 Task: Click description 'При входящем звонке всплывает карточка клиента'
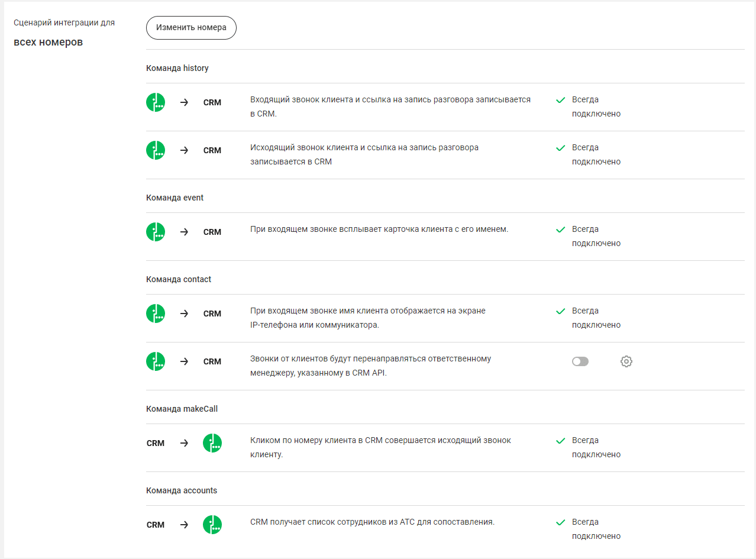[379, 230]
